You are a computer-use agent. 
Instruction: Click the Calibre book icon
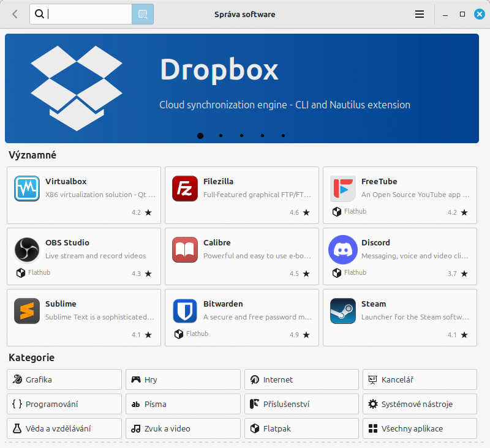184,250
